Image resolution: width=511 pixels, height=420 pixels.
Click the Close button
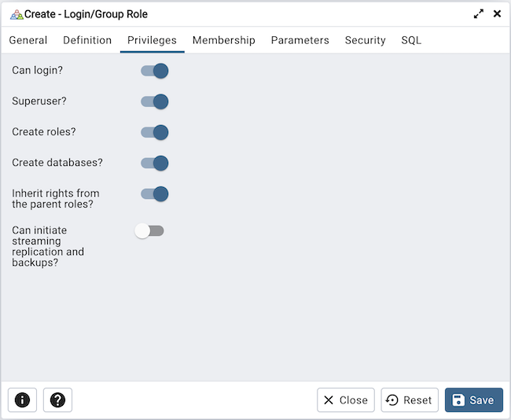[346, 400]
